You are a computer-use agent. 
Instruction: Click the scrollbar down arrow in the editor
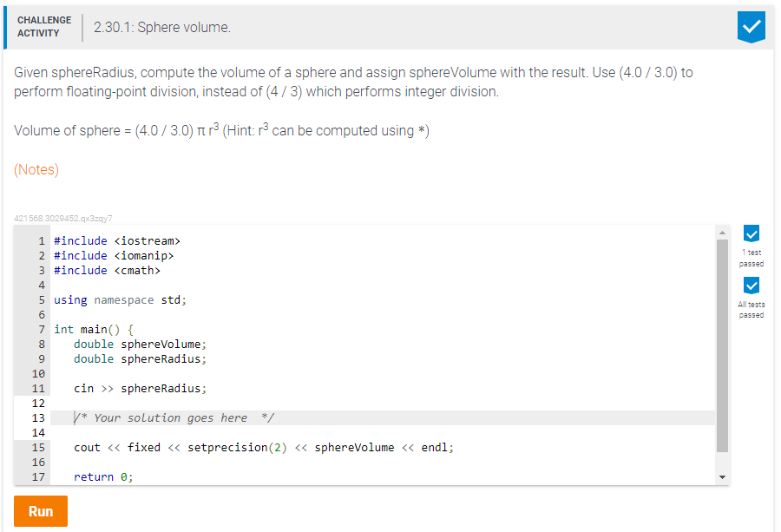coord(722,476)
